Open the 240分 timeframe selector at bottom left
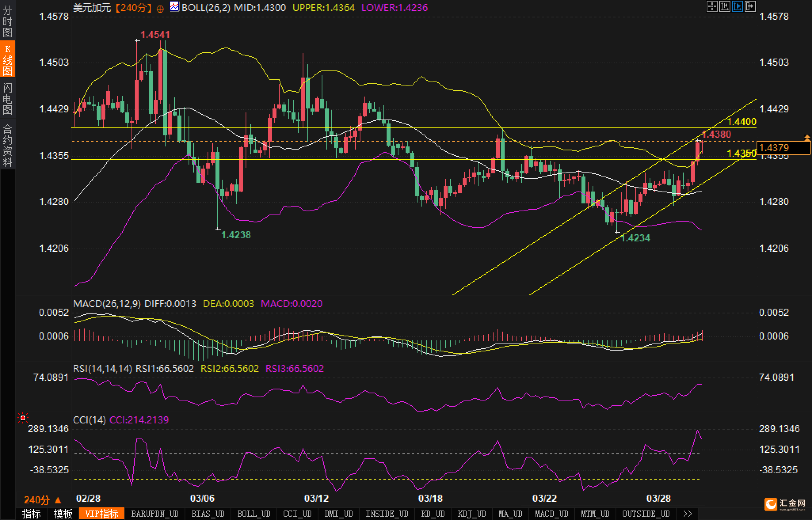The width and height of the screenshot is (812, 520). 42,500
